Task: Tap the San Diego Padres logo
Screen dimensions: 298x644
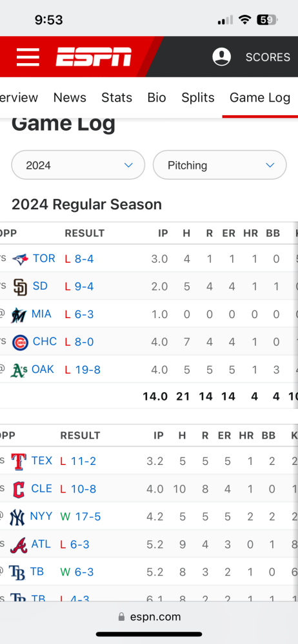Action: point(20,287)
